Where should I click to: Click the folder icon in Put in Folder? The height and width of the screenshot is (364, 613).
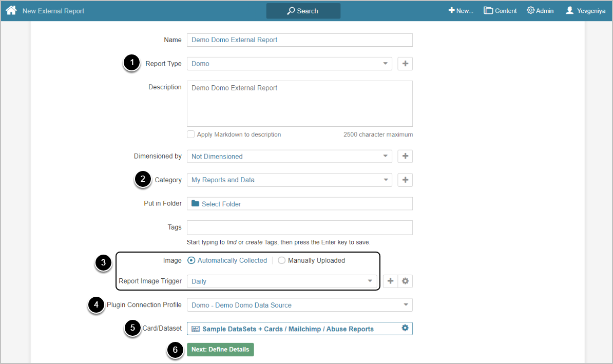point(195,204)
